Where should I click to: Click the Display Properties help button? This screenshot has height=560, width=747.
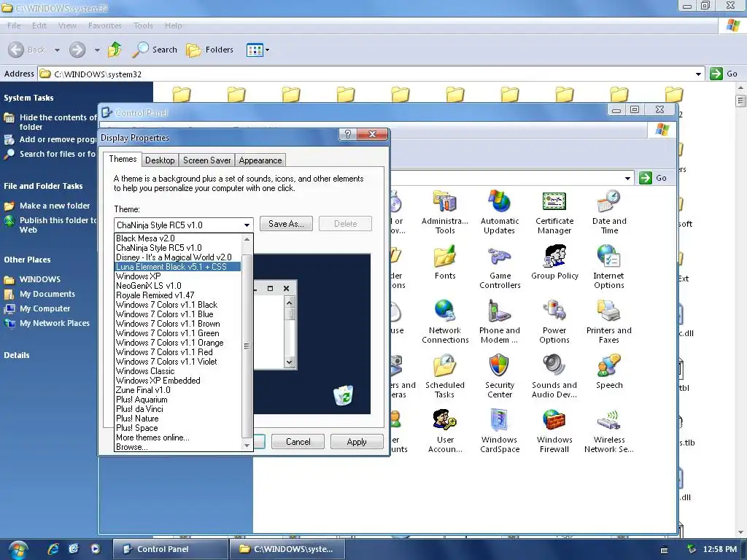click(x=348, y=134)
